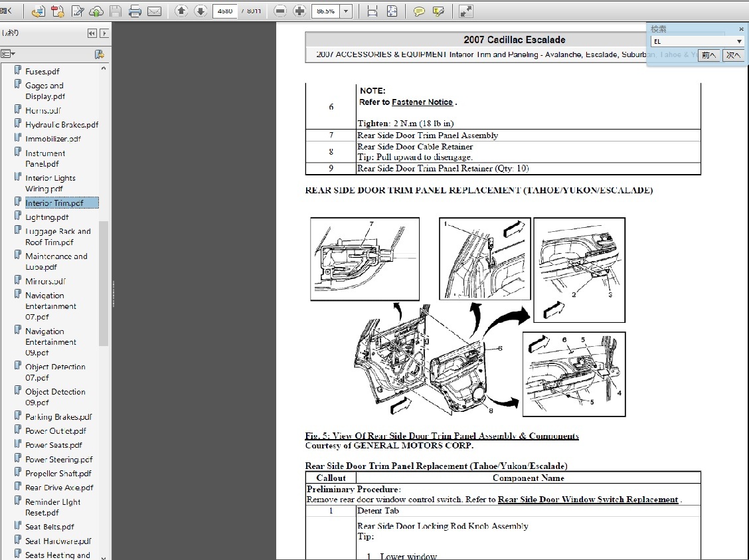Image resolution: width=749 pixels, height=560 pixels.
Task: Open the Seat Belts.pdf bookmark
Action: 50,527
